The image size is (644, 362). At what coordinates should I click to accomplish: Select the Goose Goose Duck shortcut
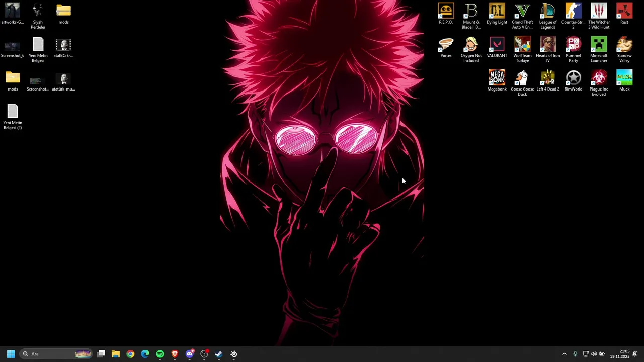pos(522,83)
